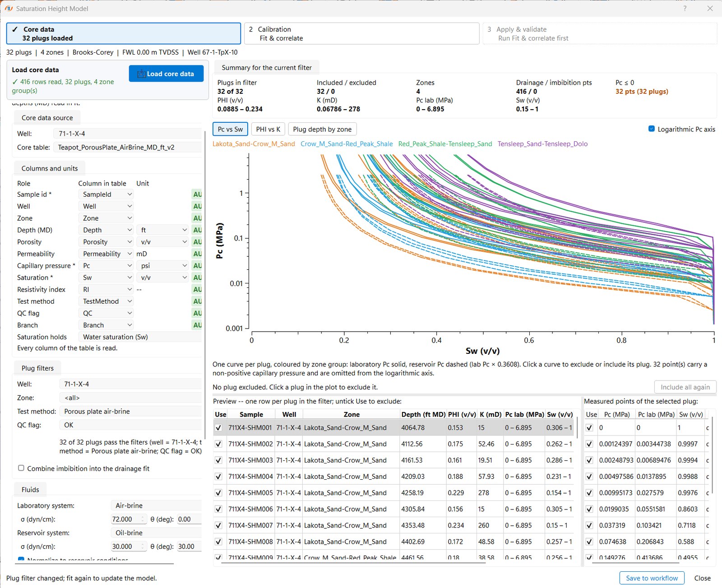
Task: Click Lakota_Sand-Crow_M_Sand legend entry
Action: 254,144
